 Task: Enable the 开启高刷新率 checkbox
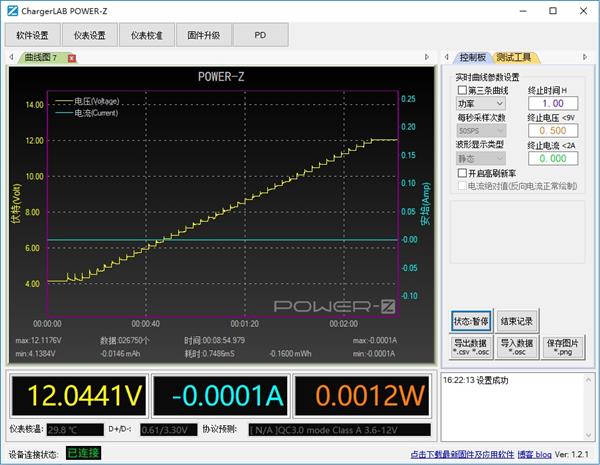click(462, 173)
